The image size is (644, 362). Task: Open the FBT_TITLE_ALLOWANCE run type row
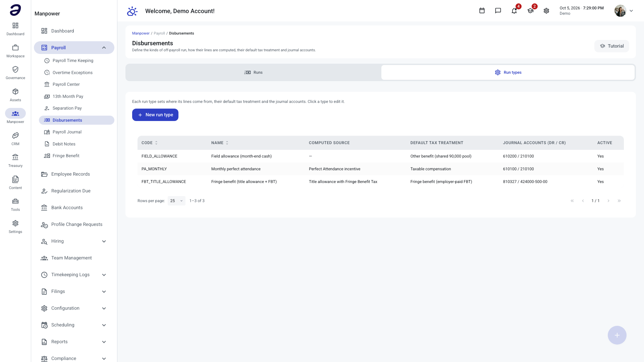pyautogui.click(x=381, y=182)
